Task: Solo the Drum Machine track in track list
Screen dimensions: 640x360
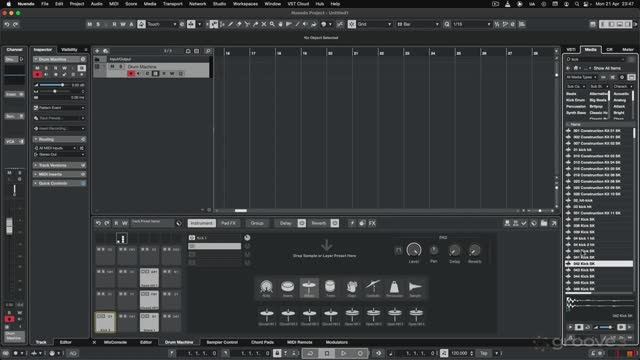Action: click(x=120, y=67)
